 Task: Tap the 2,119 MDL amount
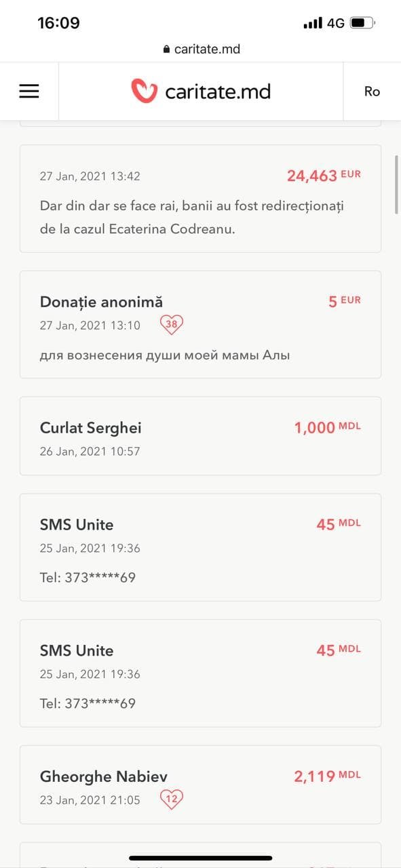pos(327,776)
